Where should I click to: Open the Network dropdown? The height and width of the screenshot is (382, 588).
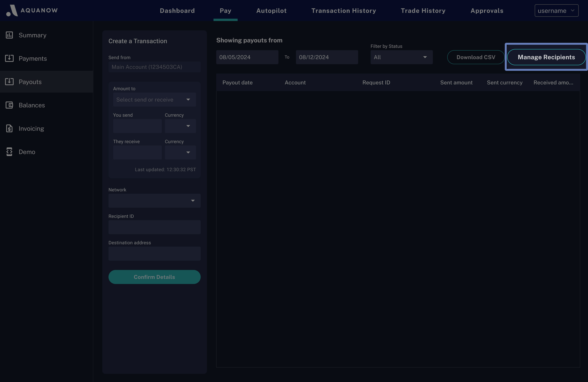tap(154, 201)
